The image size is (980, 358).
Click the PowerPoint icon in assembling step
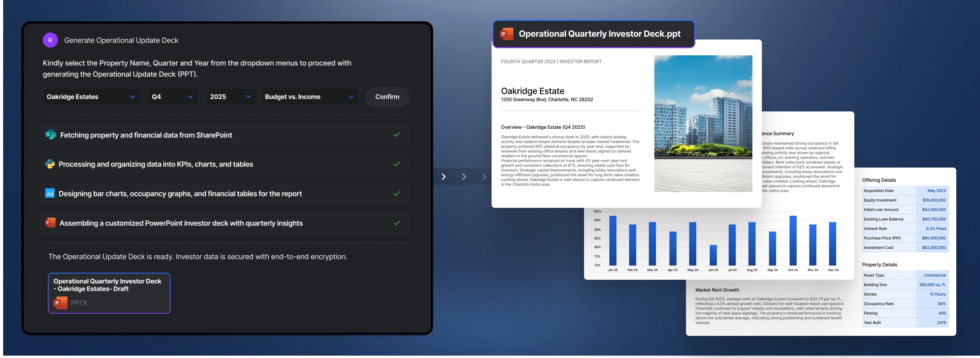tap(50, 222)
